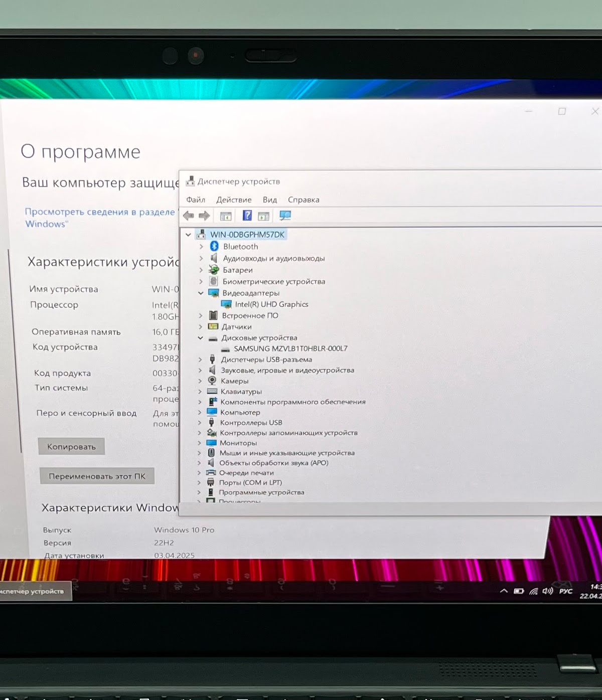Click the blue Help question mark toolbar icon
Image resolution: width=602 pixels, height=700 pixels.
pyautogui.click(x=247, y=216)
